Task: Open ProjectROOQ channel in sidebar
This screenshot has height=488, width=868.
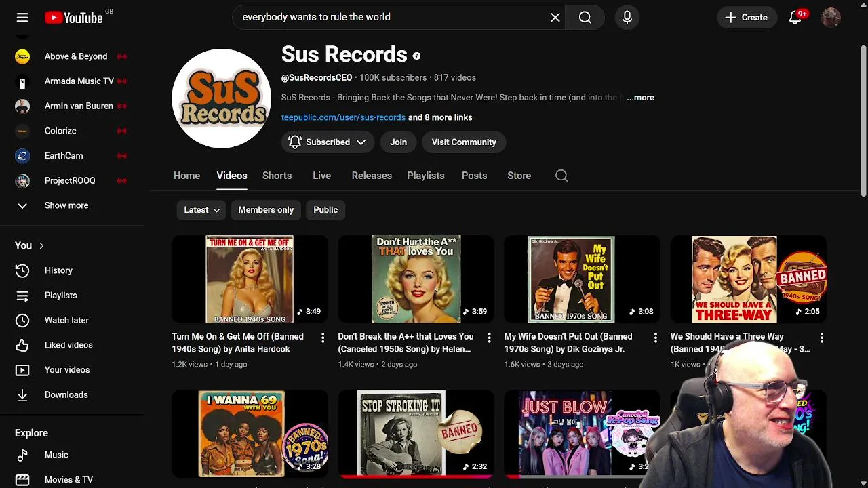Action: [x=71, y=181]
